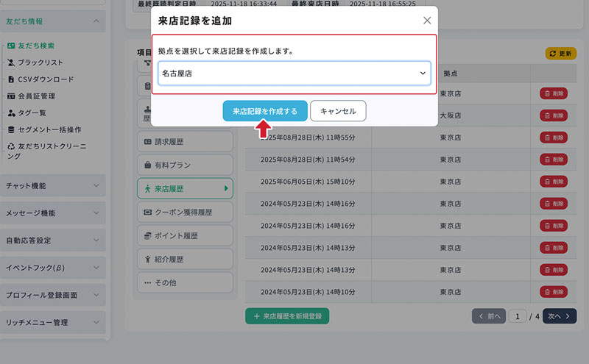Click キャンセル button in dialog
589x364 pixels.
(338, 111)
